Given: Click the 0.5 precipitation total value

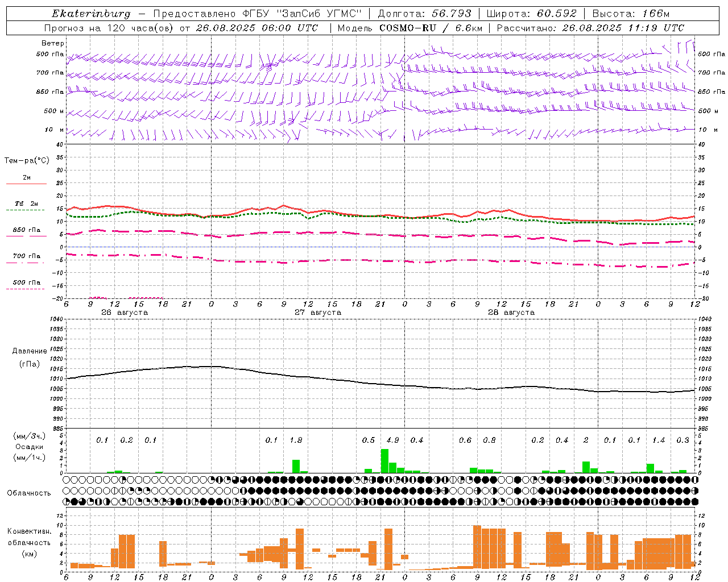Looking at the screenshot, I should (x=369, y=440).
